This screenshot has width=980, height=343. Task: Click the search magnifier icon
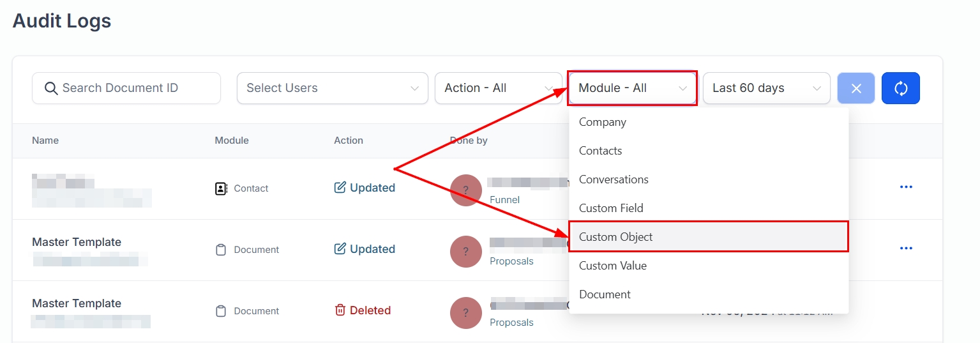pyautogui.click(x=51, y=88)
